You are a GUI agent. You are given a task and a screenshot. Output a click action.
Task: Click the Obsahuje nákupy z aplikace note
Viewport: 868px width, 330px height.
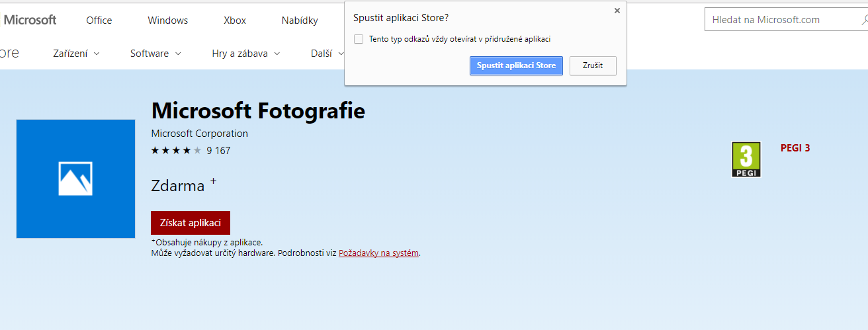pos(207,243)
